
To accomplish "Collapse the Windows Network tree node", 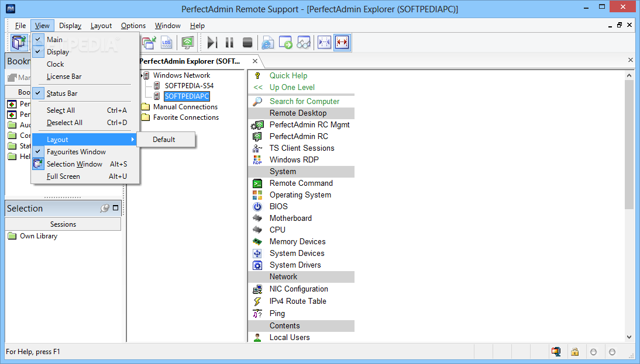I will pyautogui.click(x=142, y=75).
